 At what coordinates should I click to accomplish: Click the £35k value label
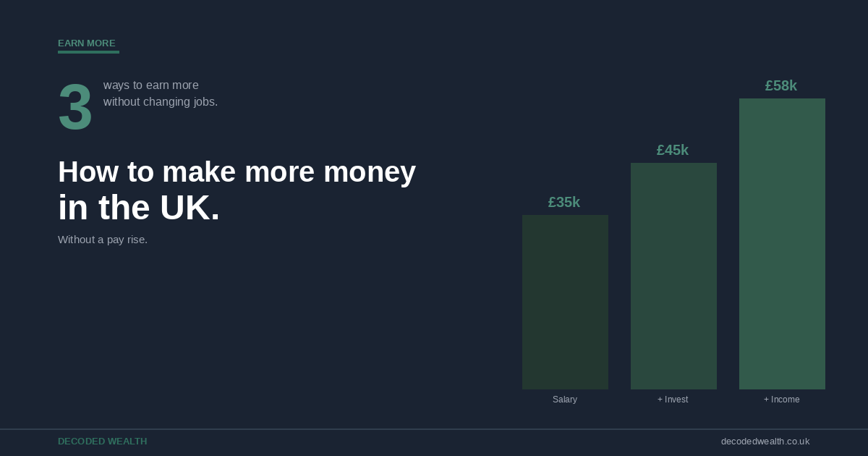[564, 203]
